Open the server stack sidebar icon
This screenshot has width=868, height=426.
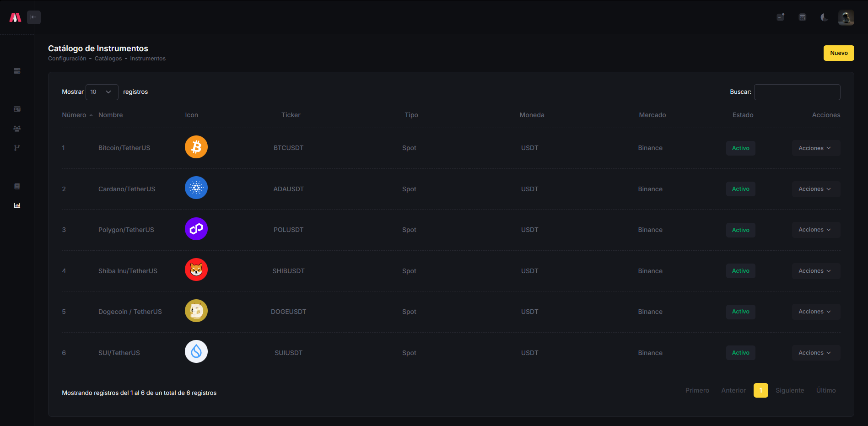click(17, 71)
